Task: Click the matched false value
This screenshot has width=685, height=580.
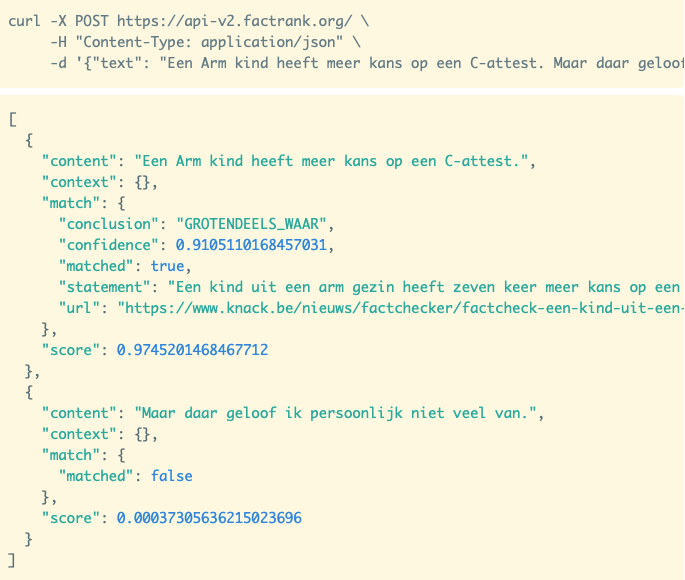Action: tap(171, 476)
